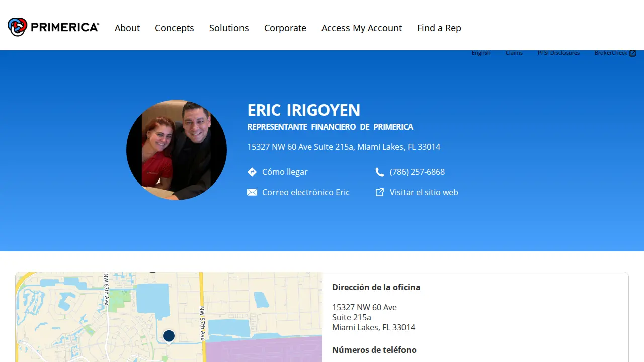This screenshot has width=644, height=362.
Task: Click the BrokerCheck external link icon
Action: [x=633, y=53]
